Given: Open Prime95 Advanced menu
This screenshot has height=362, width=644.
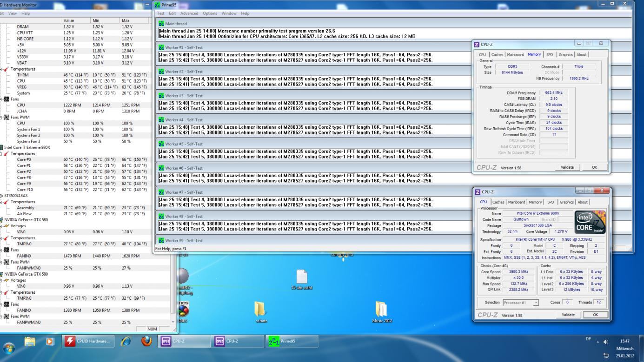Looking at the screenshot, I should (189, 13).
